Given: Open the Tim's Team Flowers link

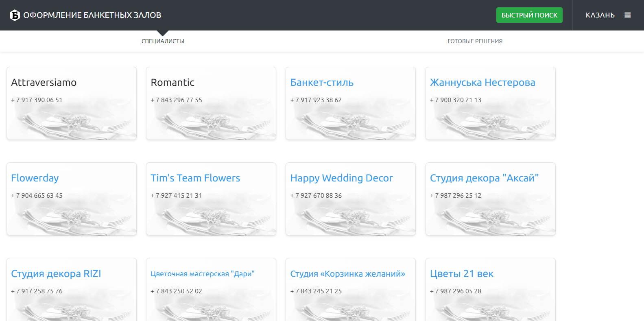Looking at the screenshot, I should 195,178.
